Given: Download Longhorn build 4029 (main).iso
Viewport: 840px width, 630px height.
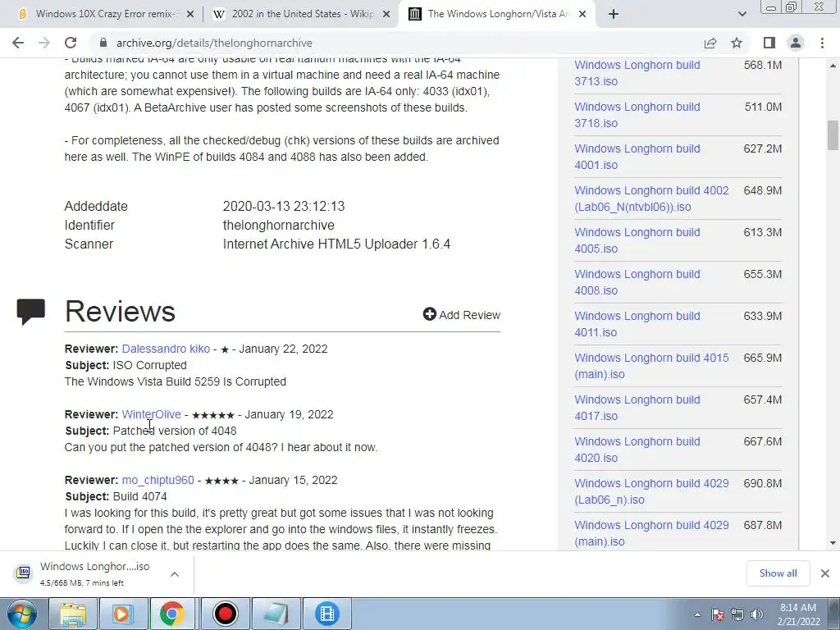Looking at the screenshot, I should point(651,532).
